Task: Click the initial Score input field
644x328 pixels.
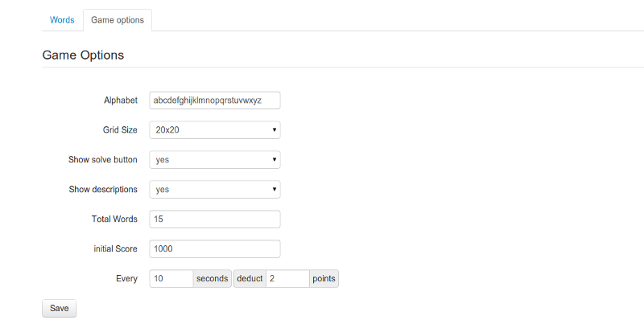Action: (215, 249)
